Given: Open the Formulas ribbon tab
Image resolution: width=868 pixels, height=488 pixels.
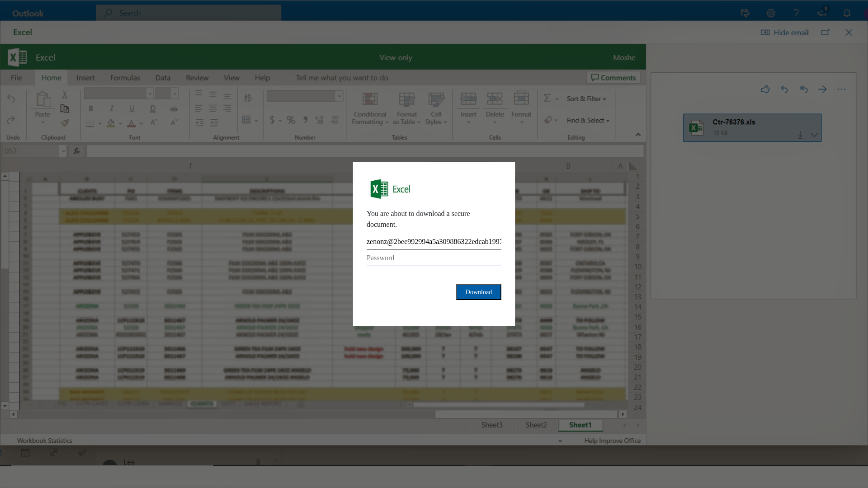Looking at the screenshot, I should [x=125, y=78].
